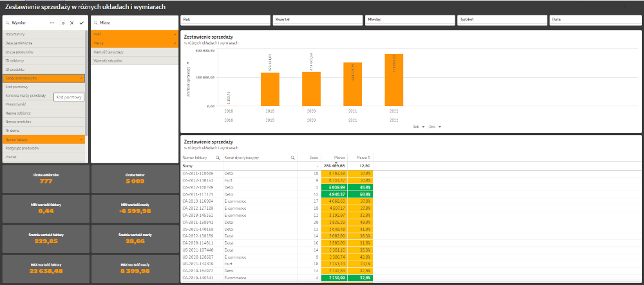The image size is (644, 285).
Task: Click the Kanał dystrybucyjny column header
Action: pos(242,158)
